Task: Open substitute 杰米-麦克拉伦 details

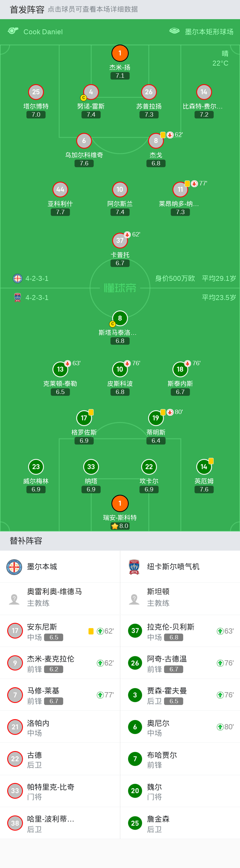Action: [60, 663]
